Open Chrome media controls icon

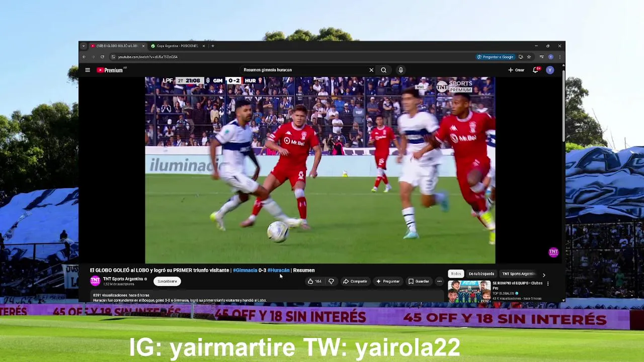tap(541, 57)
